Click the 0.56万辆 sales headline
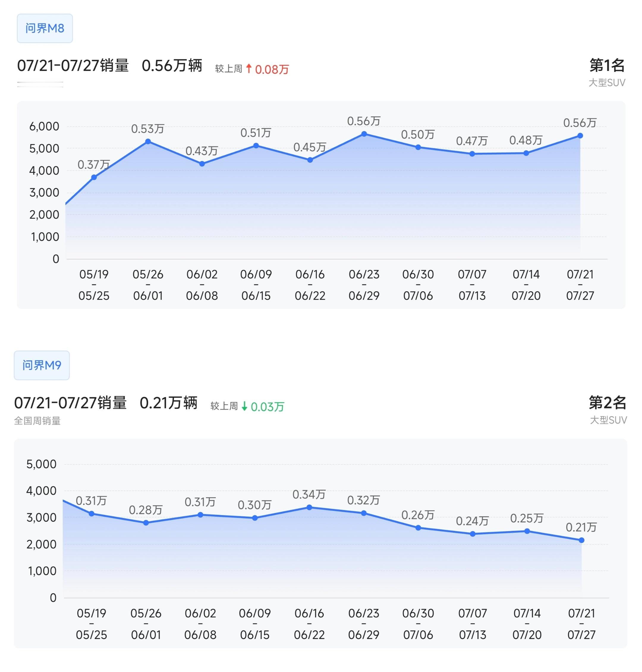 [172, 66]
